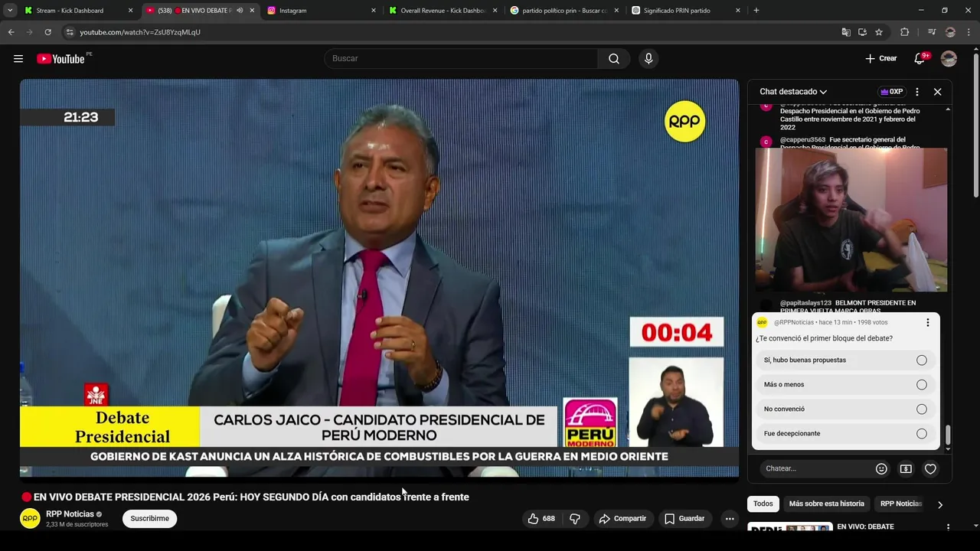The height and width of the screenshot is (551, 980).
Task: Click the browser back arrow
Action: [11, 32]
